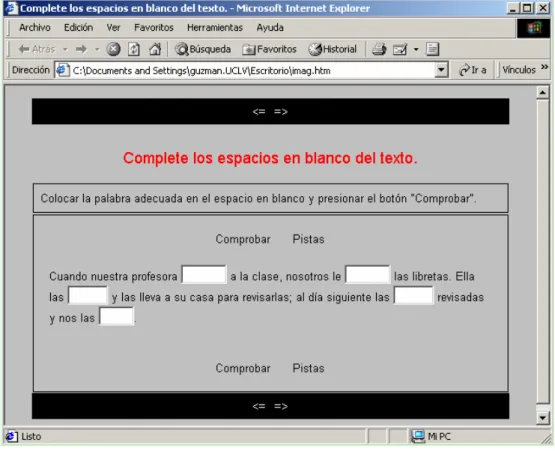Click the lower Comprobar button
555x451 pixels.
coord(243,368)
